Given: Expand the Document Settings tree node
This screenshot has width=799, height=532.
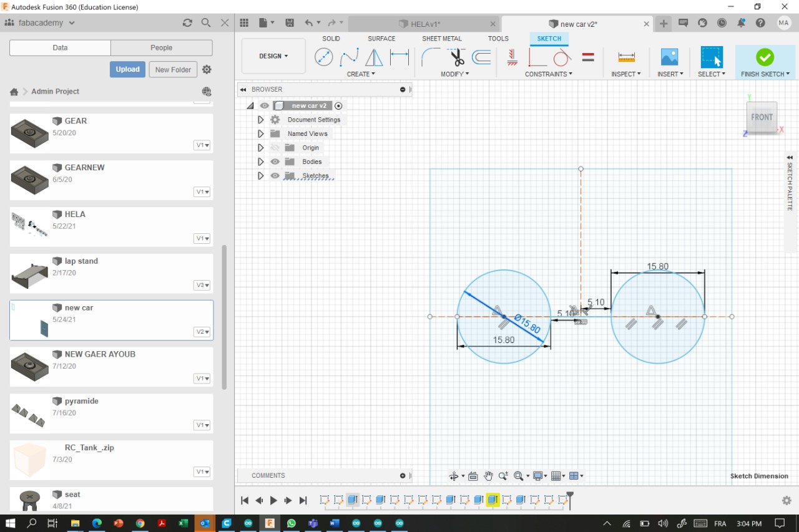Looking at the screenshot, I should click(261, 120).
